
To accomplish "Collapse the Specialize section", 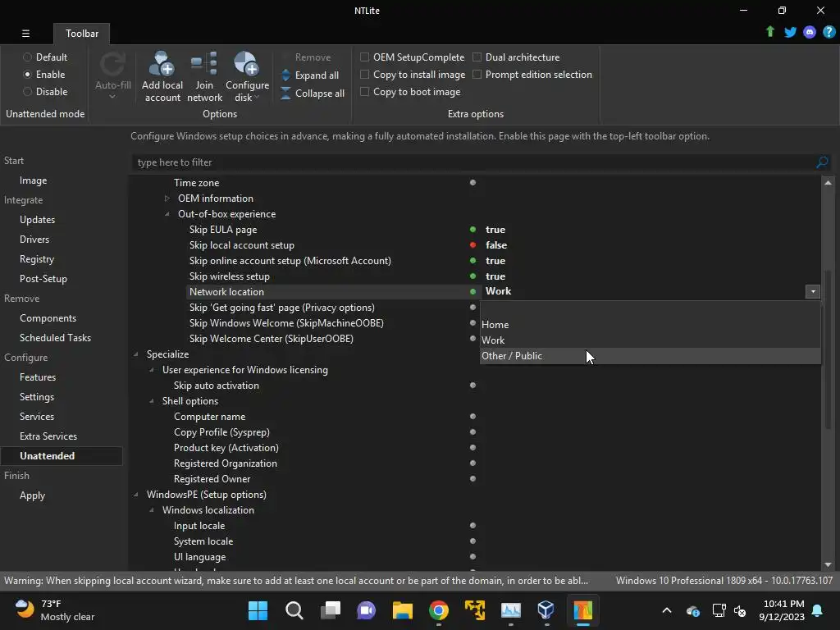I will click(136, 354).
